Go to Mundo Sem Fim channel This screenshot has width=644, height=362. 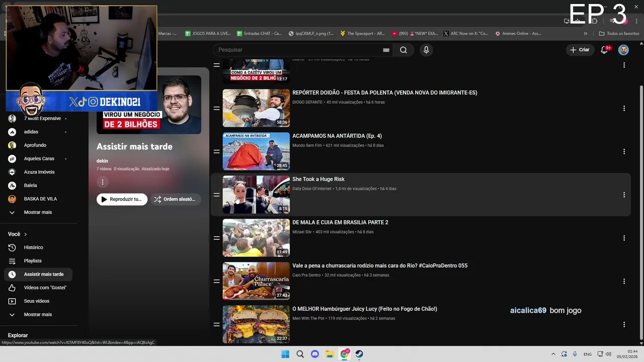pos(307,145)
